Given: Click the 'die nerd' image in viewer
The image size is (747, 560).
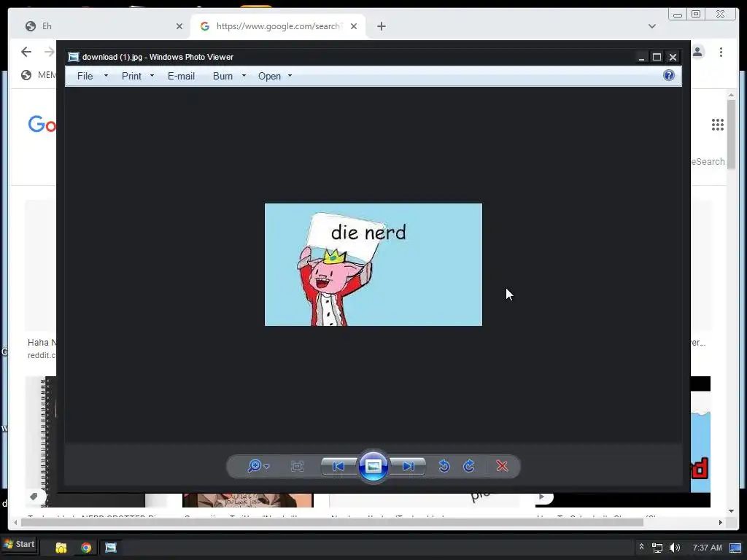Looking at the screenshot, I should point(373,265).
